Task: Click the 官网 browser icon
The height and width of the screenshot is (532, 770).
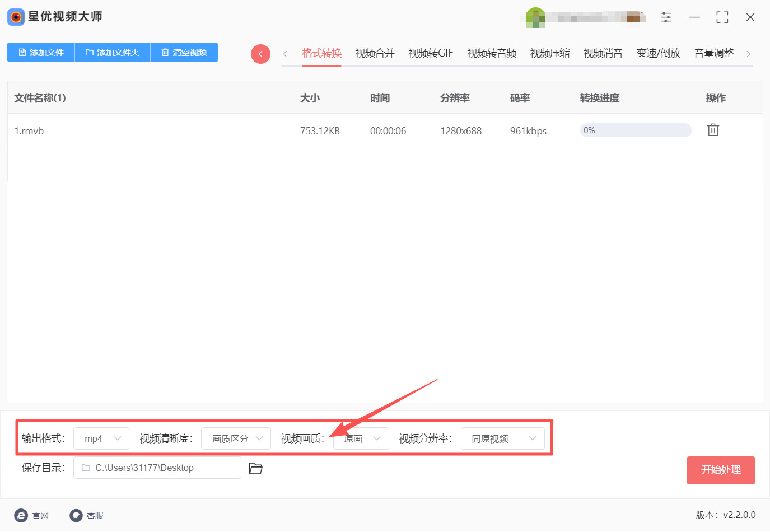Action: coord(21,515)
